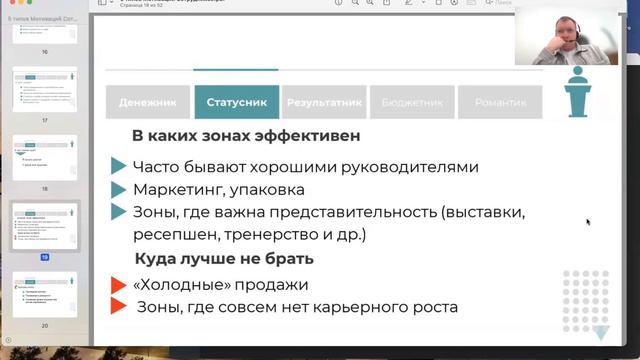Click the sidebar document title text
Viewport: 640px width, 360px height.
42,19
